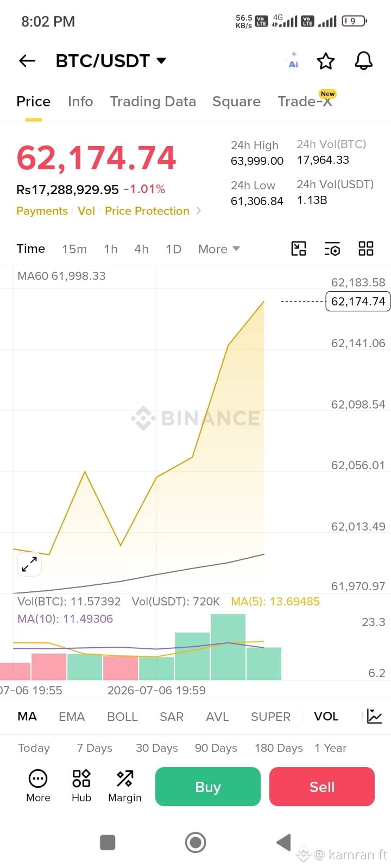
Task: Toggle the MA indicator
Action: 27,716
